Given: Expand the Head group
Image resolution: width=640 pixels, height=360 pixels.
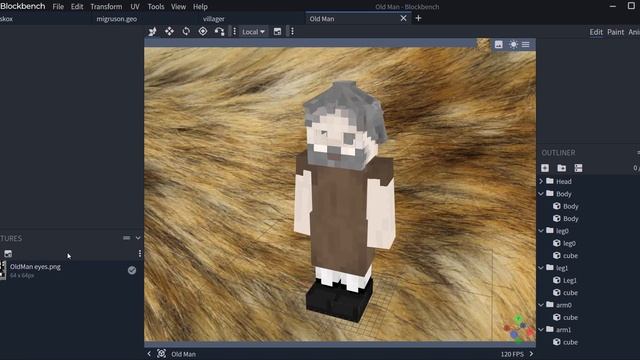Looking at the screenshot, I should point(541,181).
